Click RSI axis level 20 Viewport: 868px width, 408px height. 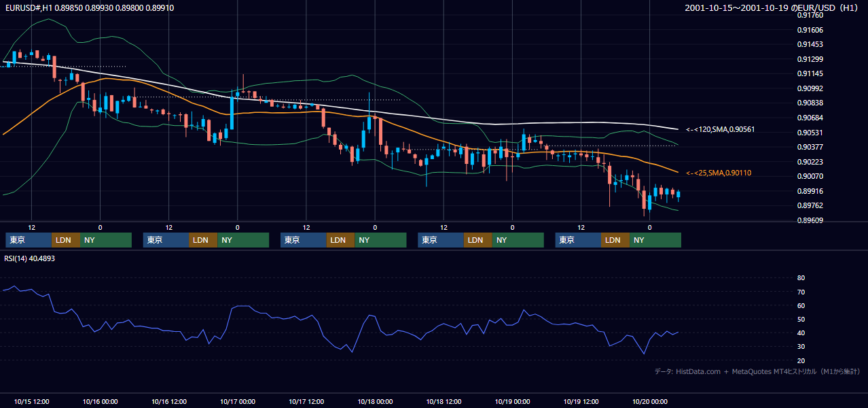pyautogui.click(x=801, y=360)
